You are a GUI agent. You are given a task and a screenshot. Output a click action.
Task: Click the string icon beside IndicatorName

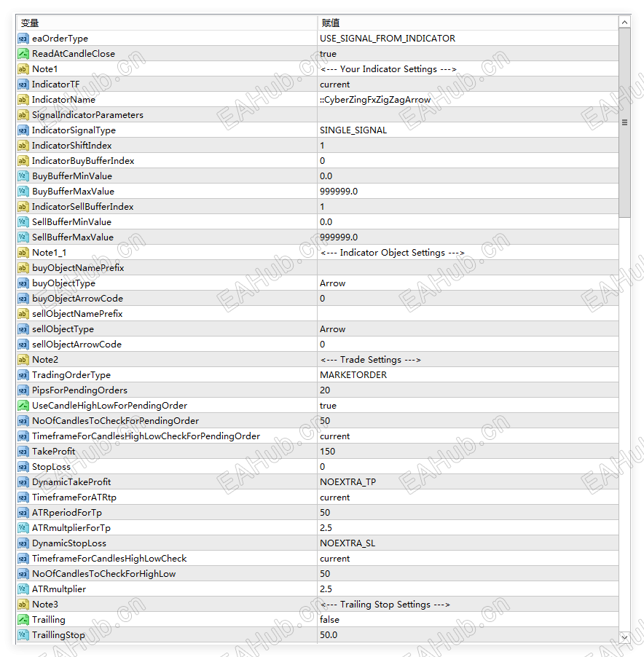(23, 100)
